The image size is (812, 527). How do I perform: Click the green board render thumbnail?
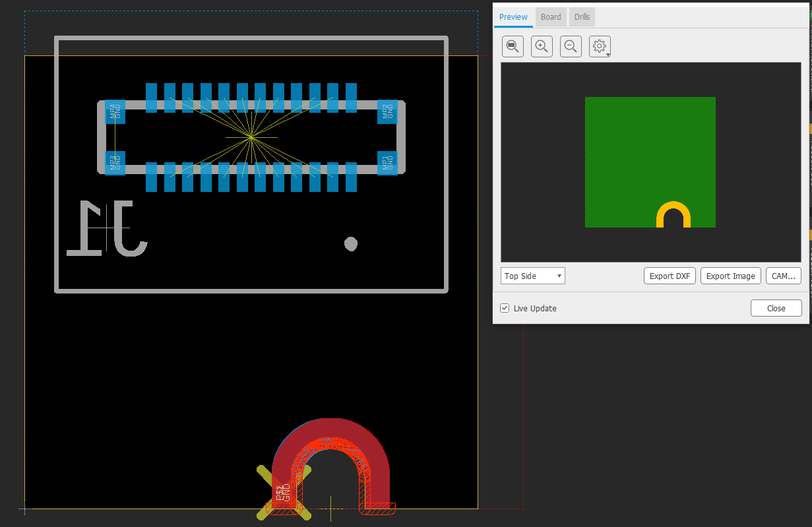click(x=650, y=162)
